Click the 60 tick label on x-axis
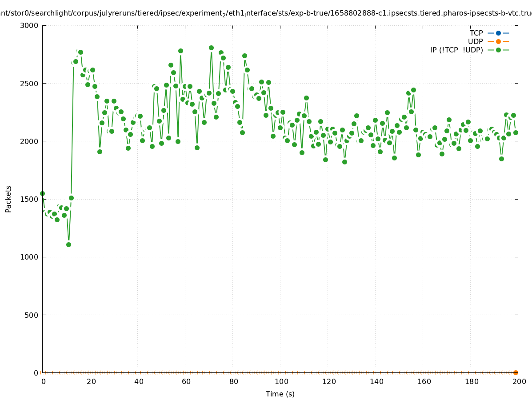The width and height of the screenshot is (532, 400). (186, 381)
